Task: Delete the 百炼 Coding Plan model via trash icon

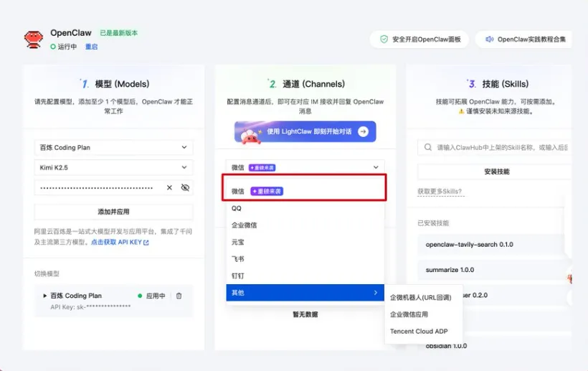Action: click(x=179, y=296)
